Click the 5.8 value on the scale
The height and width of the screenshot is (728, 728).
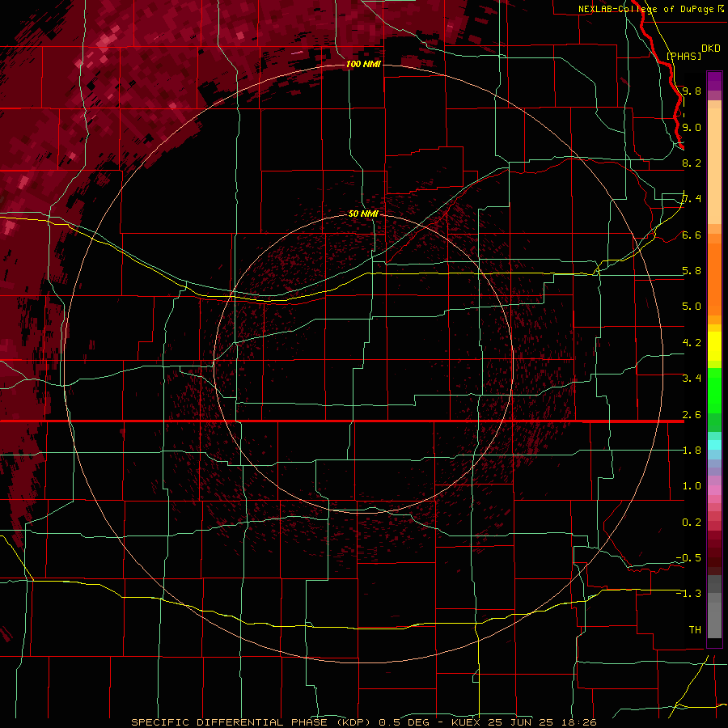pyautogui.click(x=692, y=271)
